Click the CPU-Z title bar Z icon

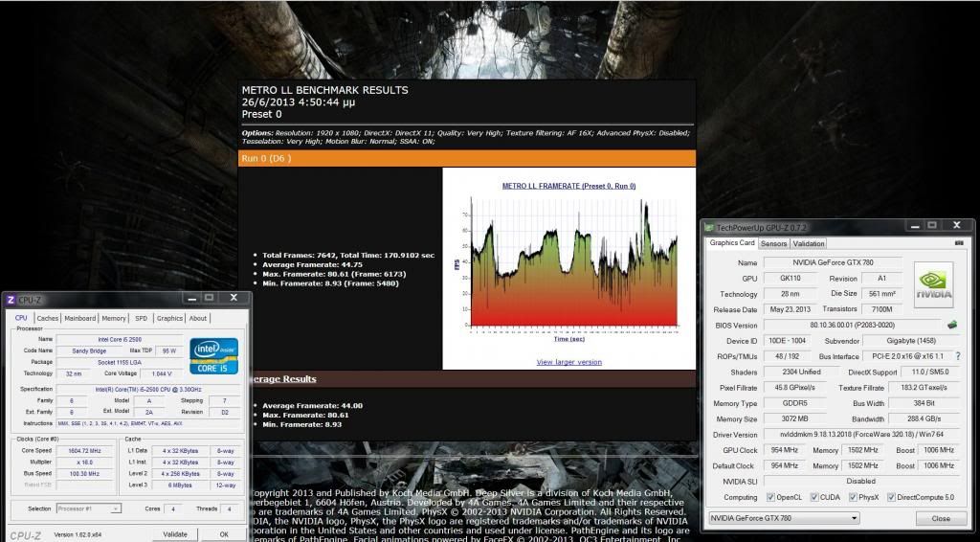pos(9,300)
